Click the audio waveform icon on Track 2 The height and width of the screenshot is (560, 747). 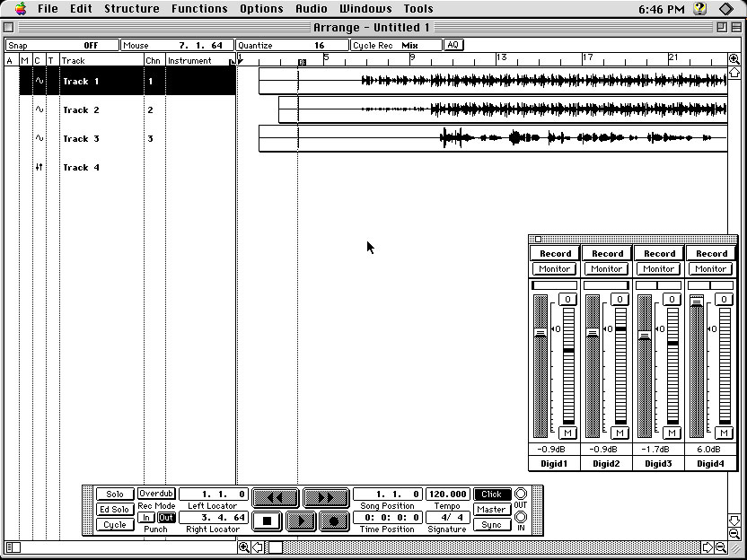click(x=40, y=109)
